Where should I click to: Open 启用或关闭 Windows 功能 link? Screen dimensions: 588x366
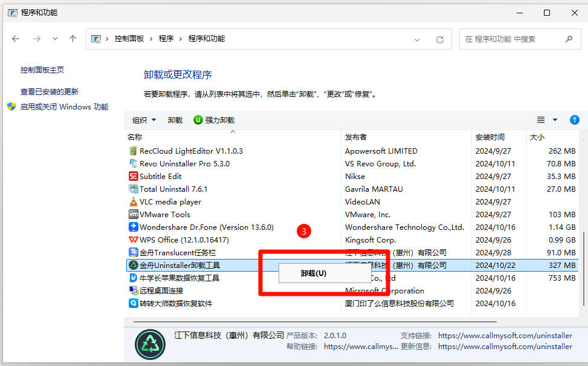pyautogui.click(x=64, y=107)
